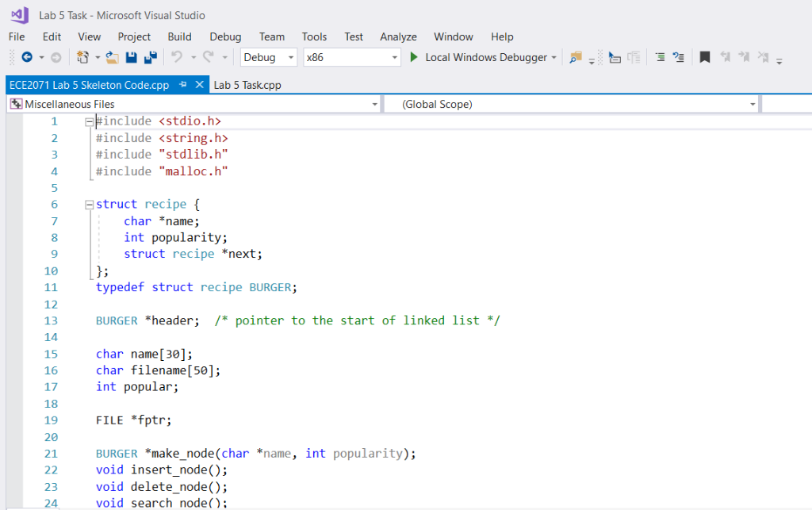
Task: Click the New Project toolbar icon
Action: (82, 57)
